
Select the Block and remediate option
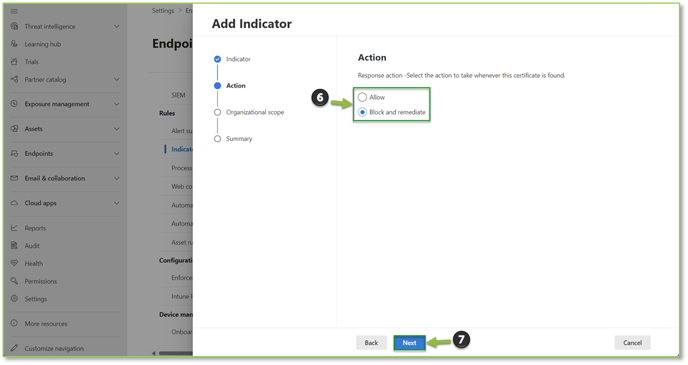[362, 112]
